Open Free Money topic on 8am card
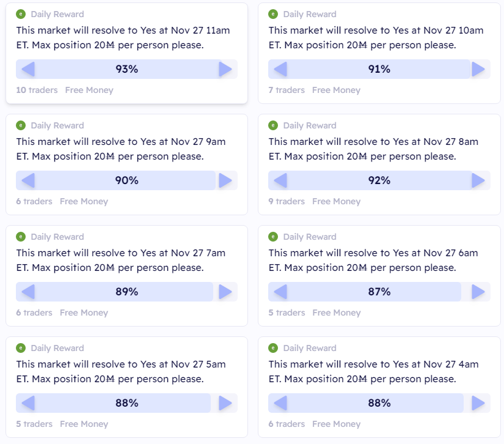This screenshot has height=444, width=504. [x=336, y=201]
